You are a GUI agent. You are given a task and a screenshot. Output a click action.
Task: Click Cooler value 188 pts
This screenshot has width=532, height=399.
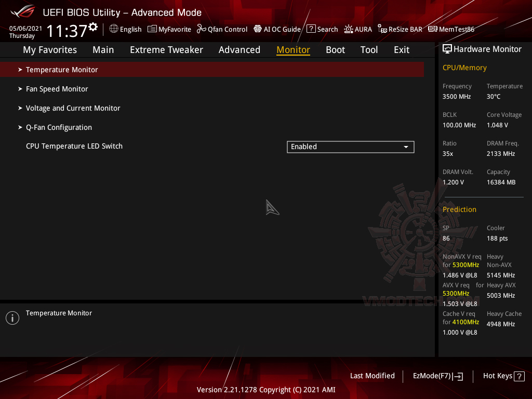coord(497,238)
